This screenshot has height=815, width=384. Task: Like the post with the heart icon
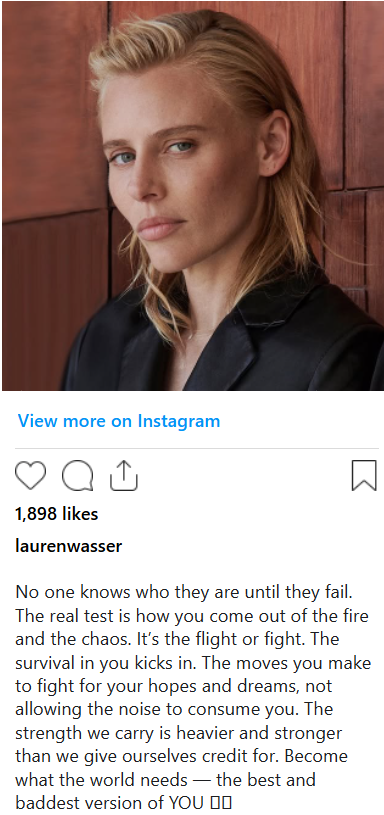coord(30,476)
